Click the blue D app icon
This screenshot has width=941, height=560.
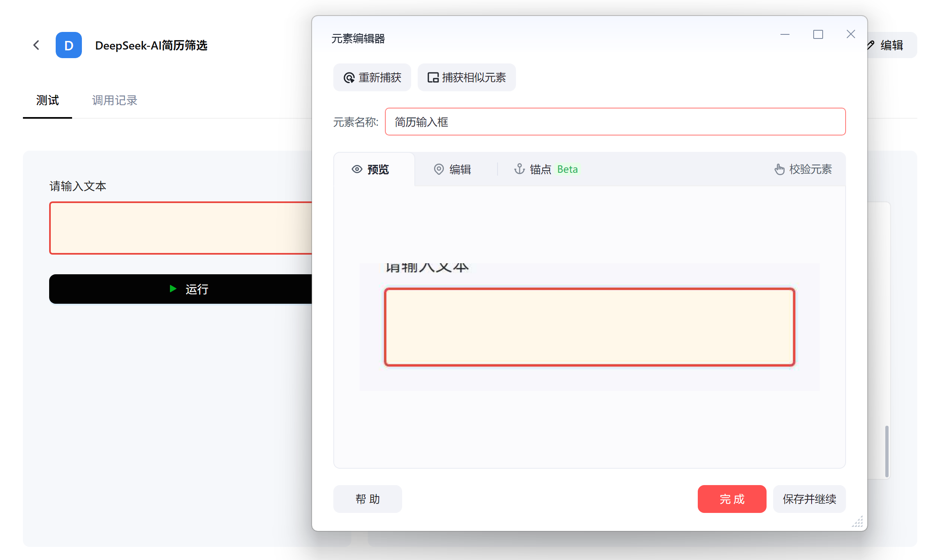coord(69,45)
